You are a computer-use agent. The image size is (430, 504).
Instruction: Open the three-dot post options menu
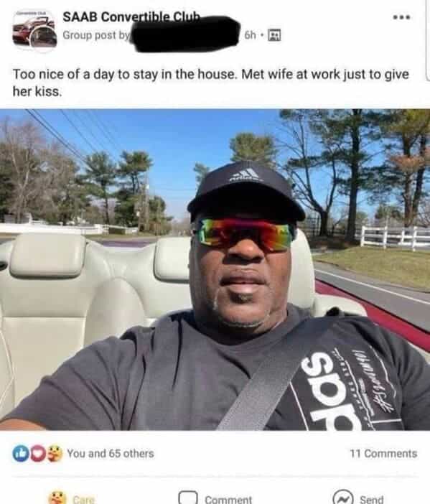click(402, 17)
